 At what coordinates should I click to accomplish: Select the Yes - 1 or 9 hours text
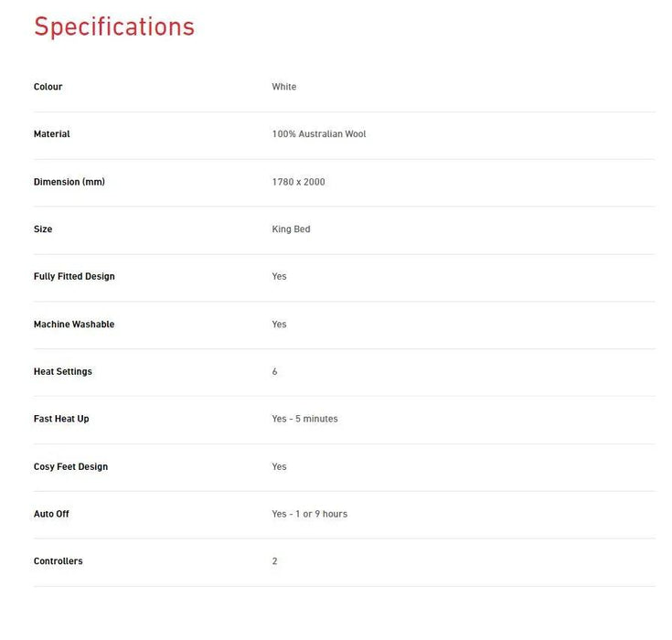point(309,514)
